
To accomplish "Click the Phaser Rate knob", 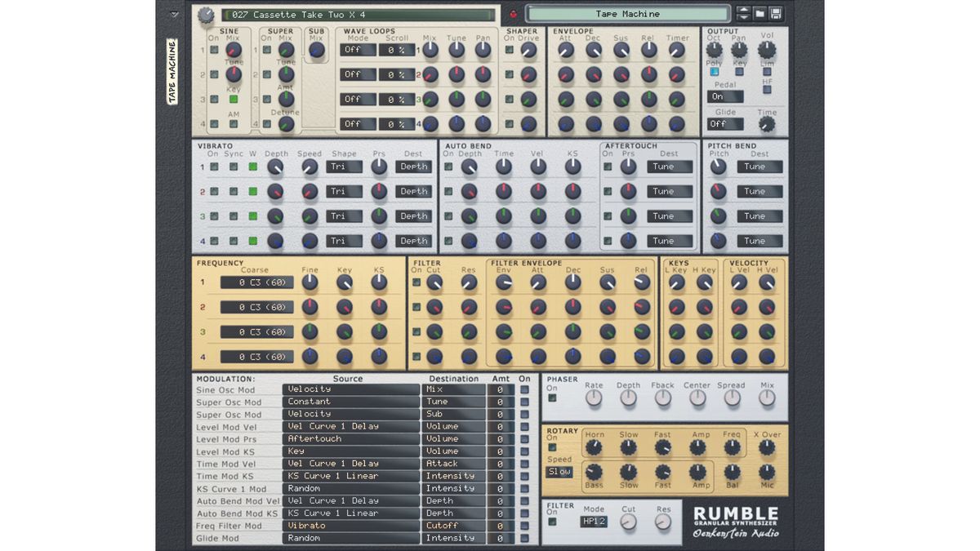I will pyautogui.click(x=594, y=398).
